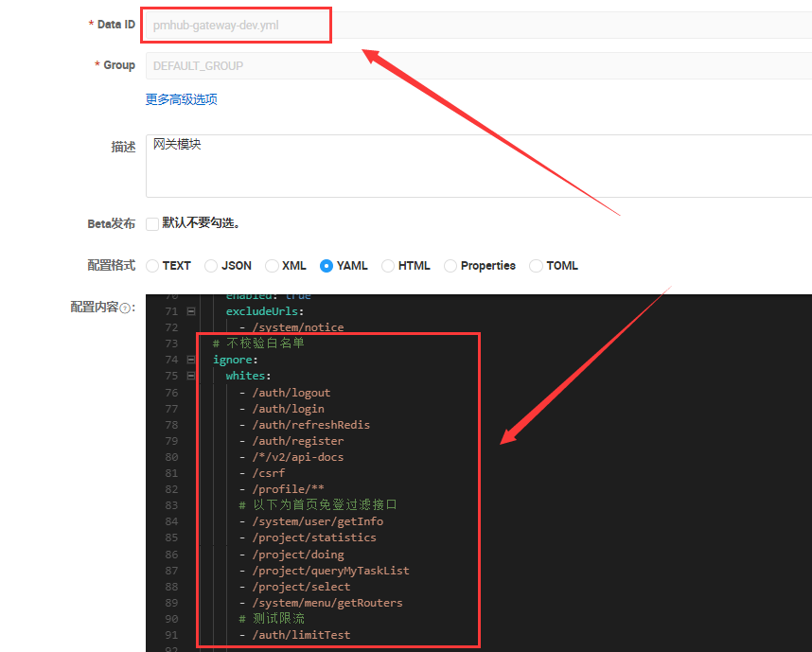Image resolution: width=812 pixels, height=652 pixels.
Task: Click the help icon beside 配置内容
Action: click(x=125, y=308)
